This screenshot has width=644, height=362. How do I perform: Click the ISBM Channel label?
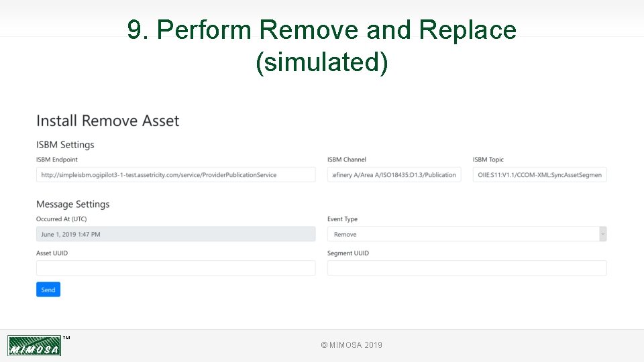(347, 160)
